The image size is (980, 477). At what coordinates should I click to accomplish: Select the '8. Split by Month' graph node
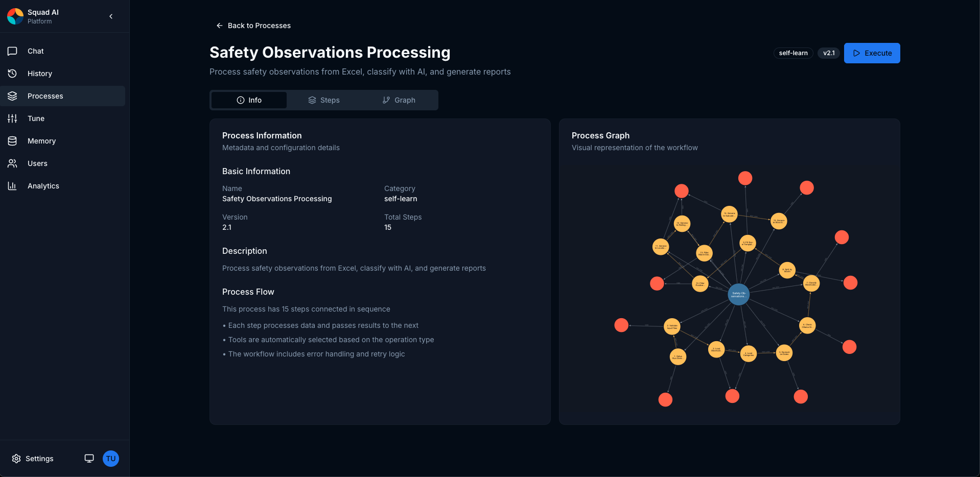pos(787,270)
